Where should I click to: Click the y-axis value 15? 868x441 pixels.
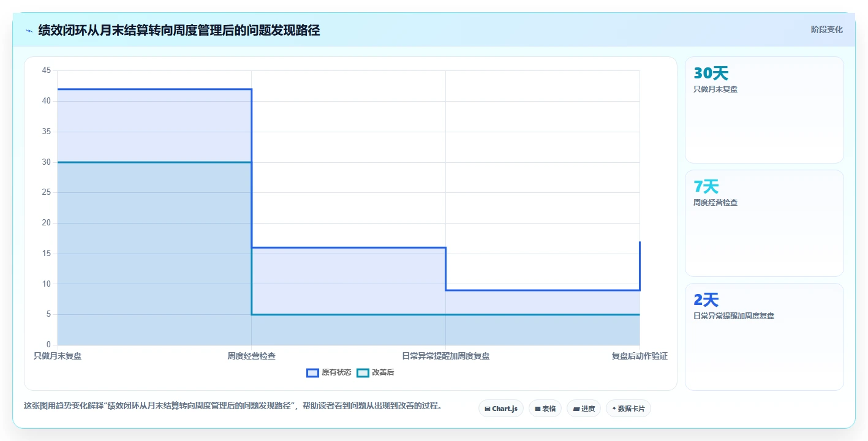(47, 254)
